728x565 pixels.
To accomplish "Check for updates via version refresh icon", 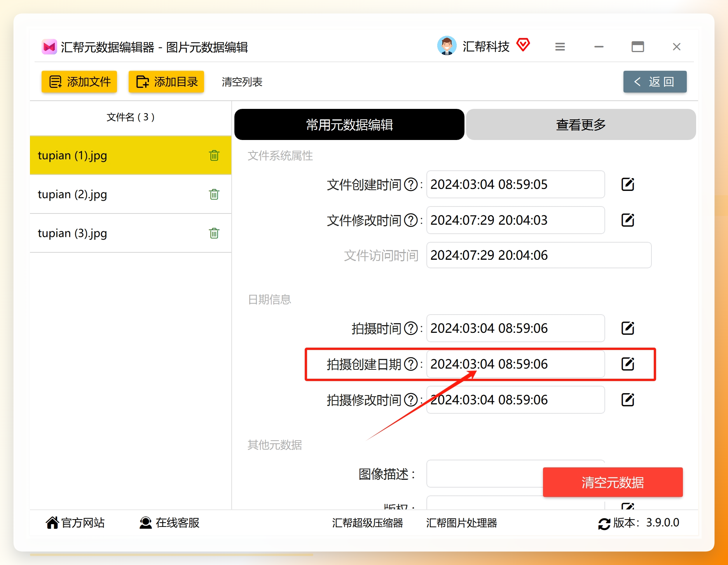I will (604, 524).
